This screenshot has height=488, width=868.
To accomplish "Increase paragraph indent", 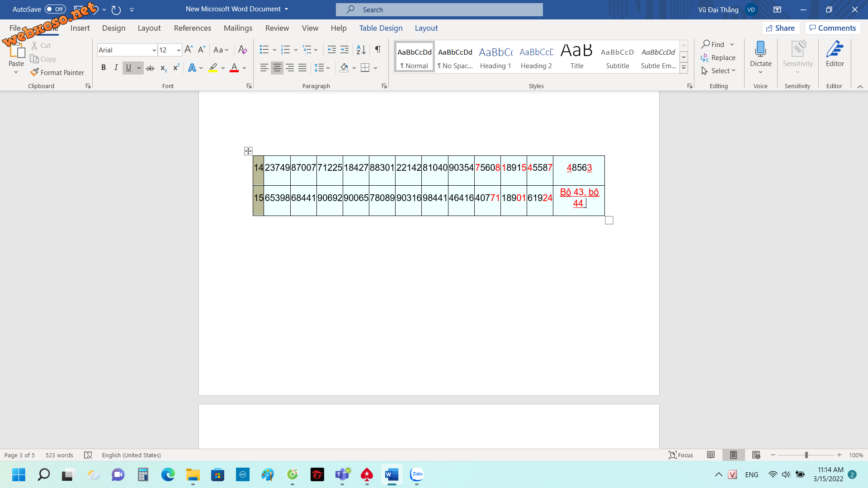I will coord(344,50).
